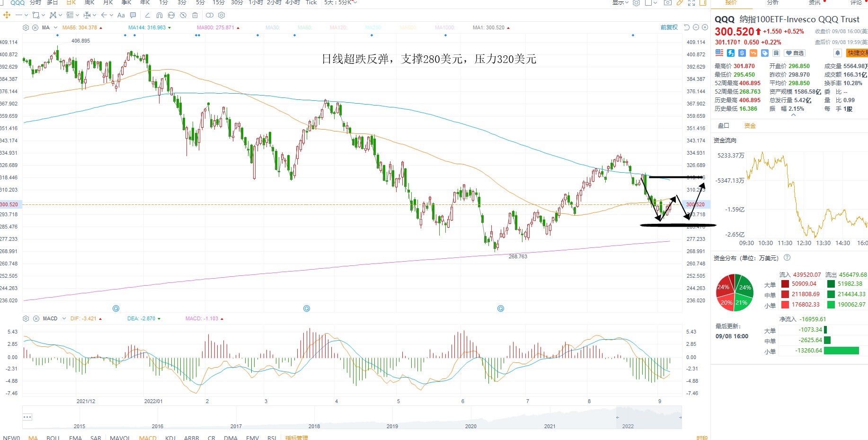Open the 资讯 news tab

click(815, 2)
